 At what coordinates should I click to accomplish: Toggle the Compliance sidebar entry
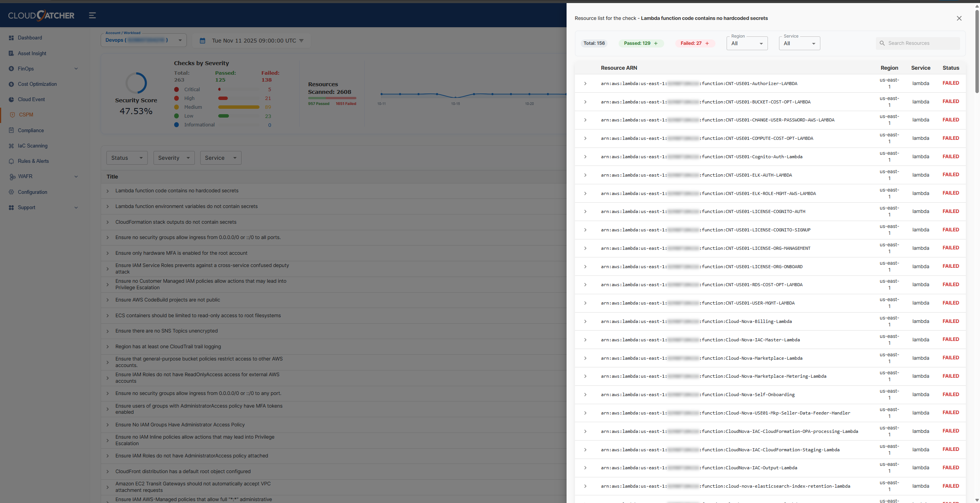click(x=31, y=130)
